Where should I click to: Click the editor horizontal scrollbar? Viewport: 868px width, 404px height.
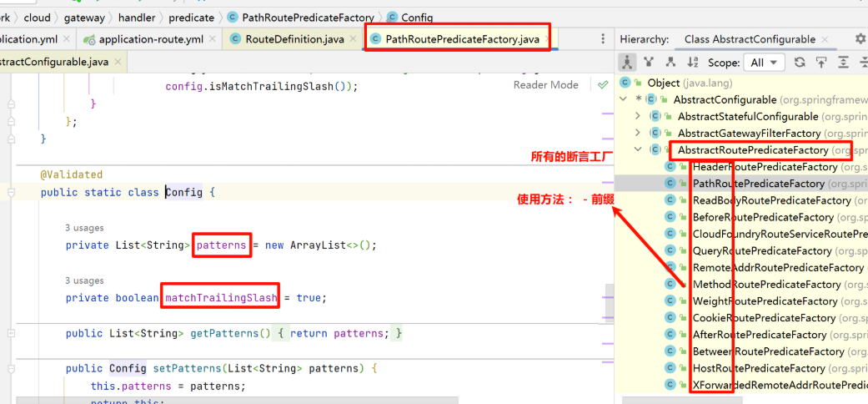coord(238,400)
